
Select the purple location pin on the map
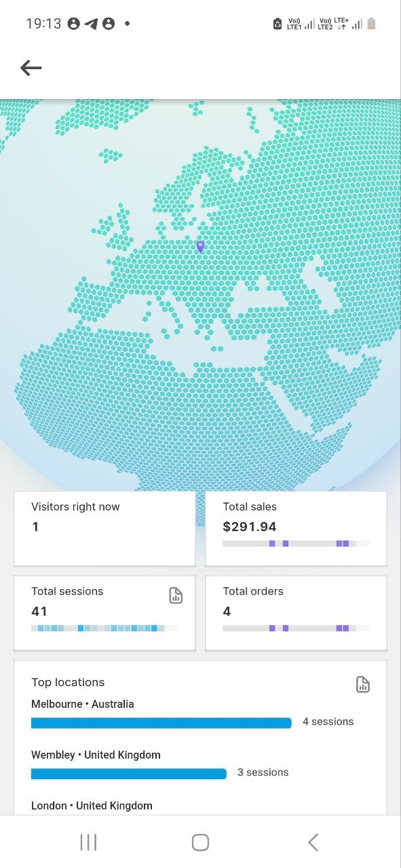pos(200,247)
